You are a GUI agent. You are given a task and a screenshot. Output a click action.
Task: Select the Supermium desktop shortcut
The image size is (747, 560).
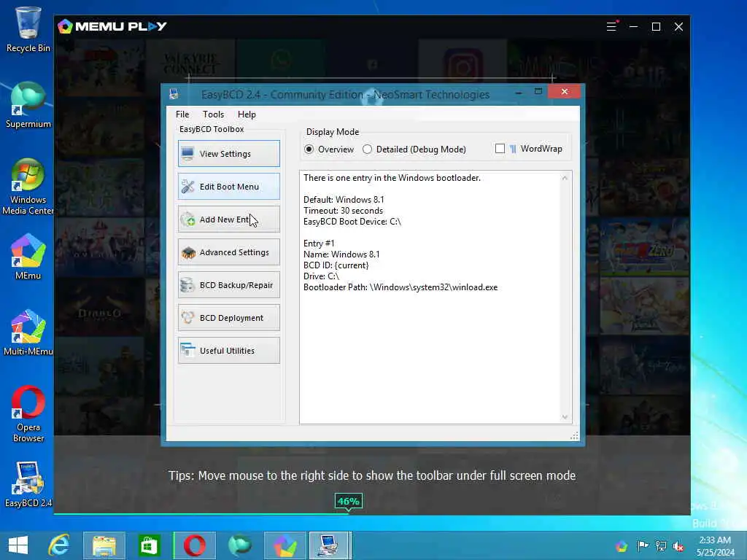(28, 106)
